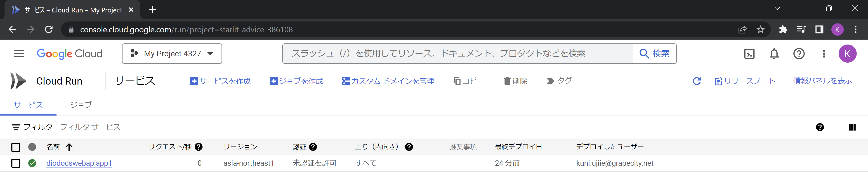The width and height of the screenshot is (868, 182).
Task: Click the browser address bar URL
Action: [x=186, y=30]
